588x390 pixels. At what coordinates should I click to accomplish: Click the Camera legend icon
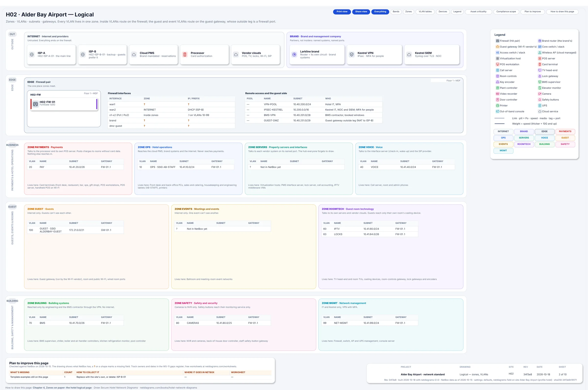540,94
